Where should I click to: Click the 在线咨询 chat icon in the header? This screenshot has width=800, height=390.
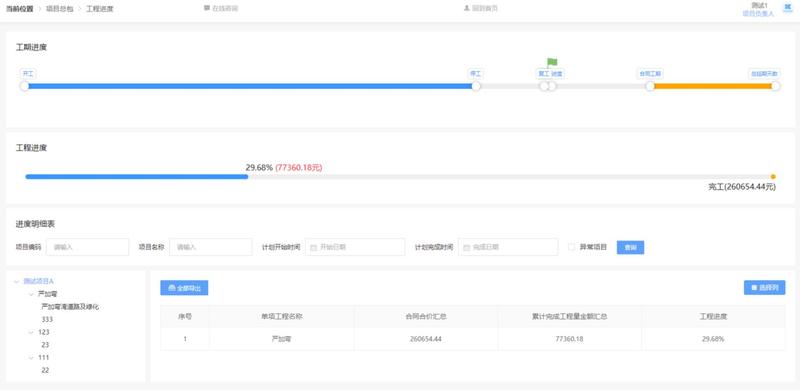point(206,8)
